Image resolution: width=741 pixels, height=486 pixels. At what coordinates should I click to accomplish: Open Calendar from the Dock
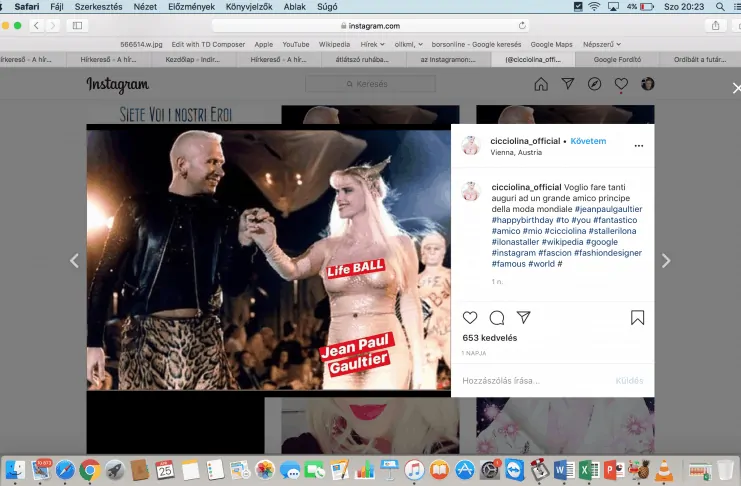coord(165,470)
